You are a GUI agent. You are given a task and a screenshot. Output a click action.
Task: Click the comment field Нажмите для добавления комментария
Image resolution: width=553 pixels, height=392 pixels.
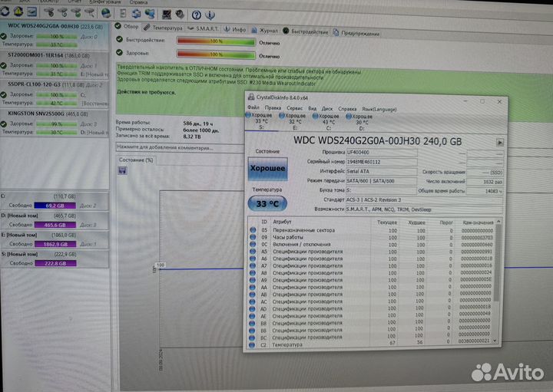tap(180, 147)
